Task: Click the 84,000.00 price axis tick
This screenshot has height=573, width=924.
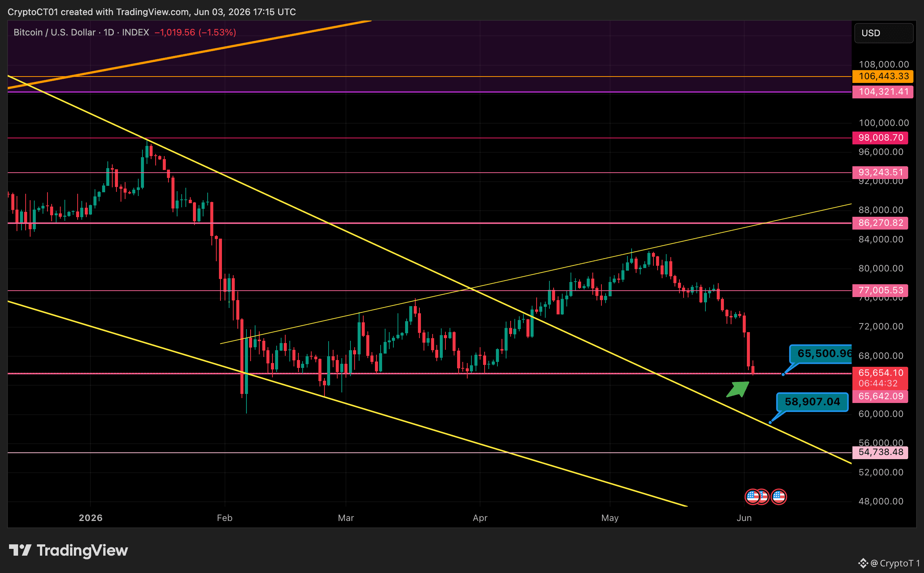Action: 881,239
